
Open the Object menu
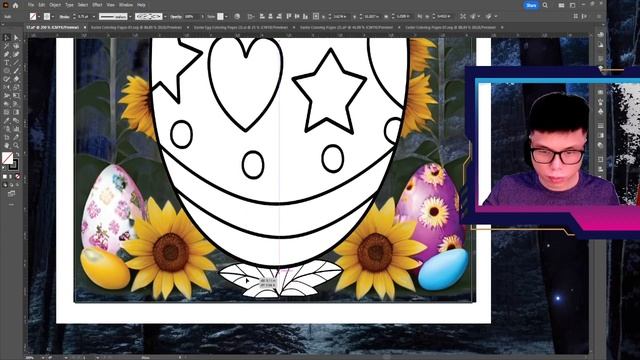(55, 5)
